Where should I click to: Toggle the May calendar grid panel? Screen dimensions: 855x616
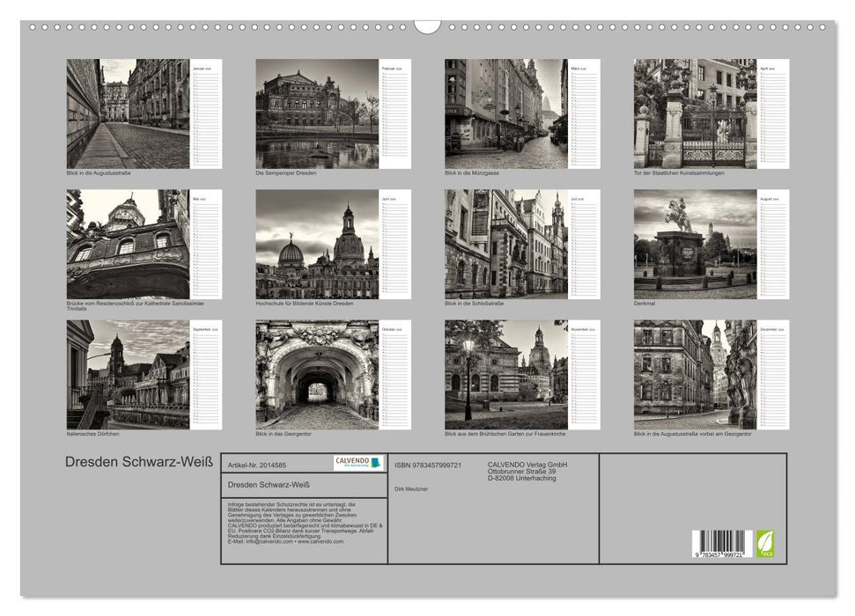pos(208,244)
